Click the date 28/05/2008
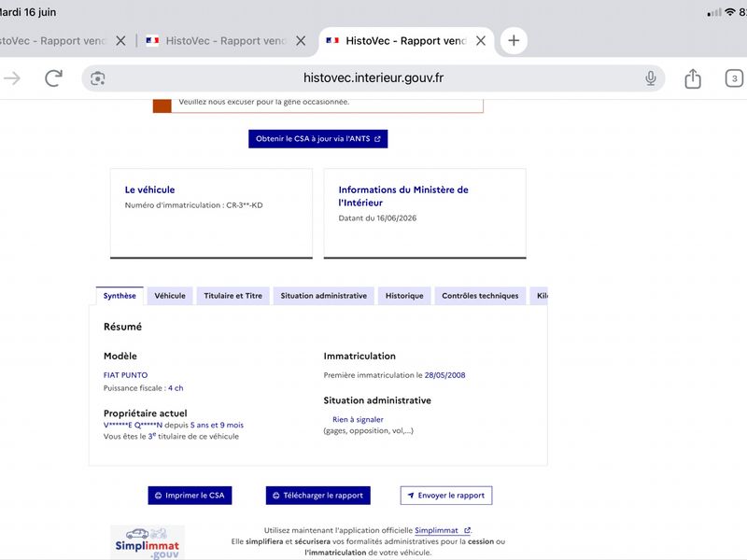 (445, 375)
